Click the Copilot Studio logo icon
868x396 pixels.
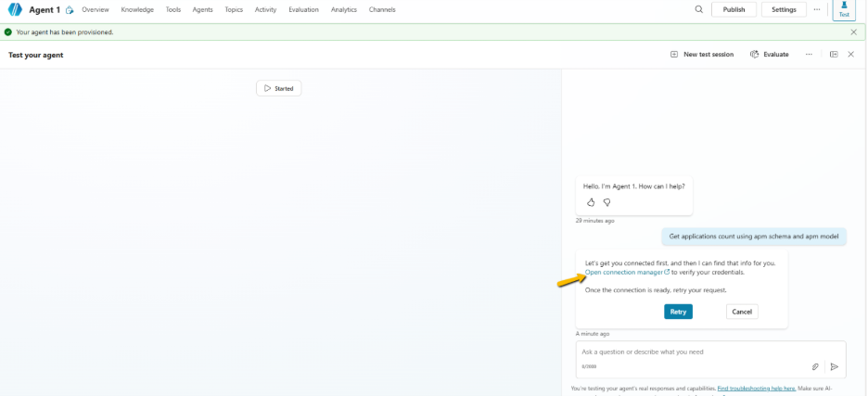pos(15,9)
